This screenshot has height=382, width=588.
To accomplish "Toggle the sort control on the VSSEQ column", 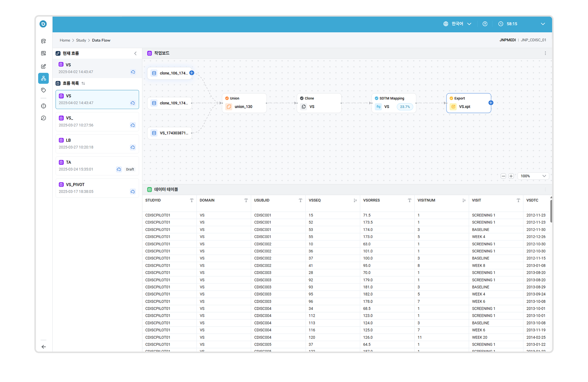I will coord(355,200).
